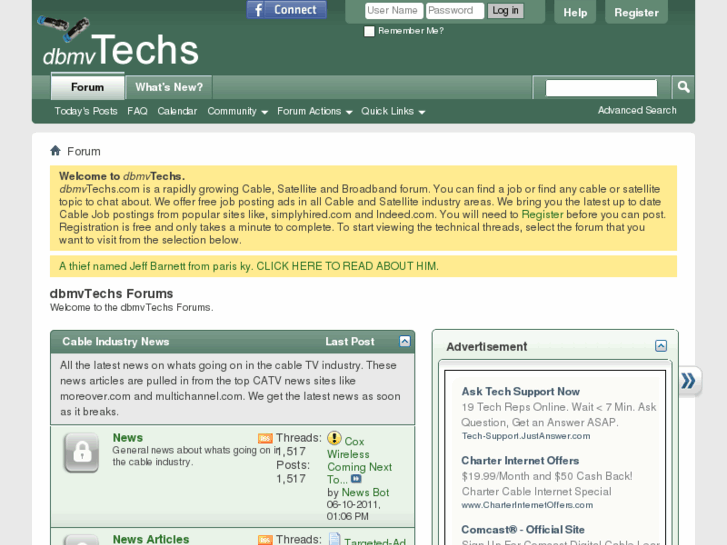This screenshot has width=727, height=545.
Task: Focus the User Name field
Action: (x=394, y=11)
